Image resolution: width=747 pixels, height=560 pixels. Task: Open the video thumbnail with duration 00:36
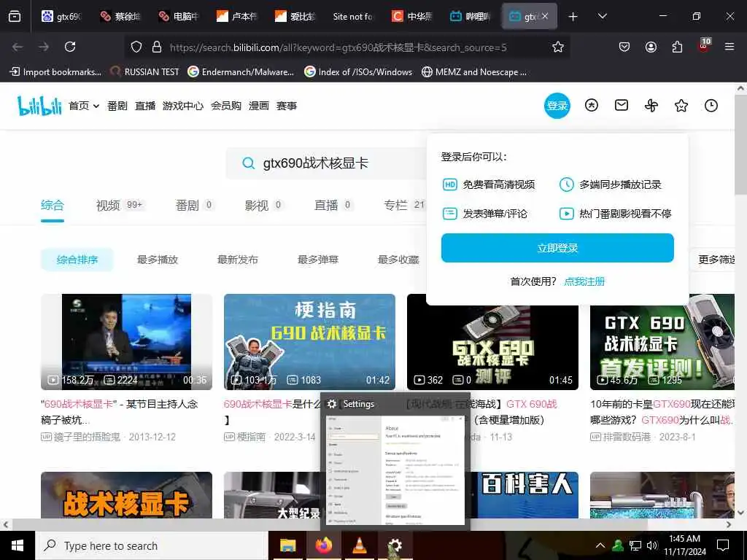[126, 342]
